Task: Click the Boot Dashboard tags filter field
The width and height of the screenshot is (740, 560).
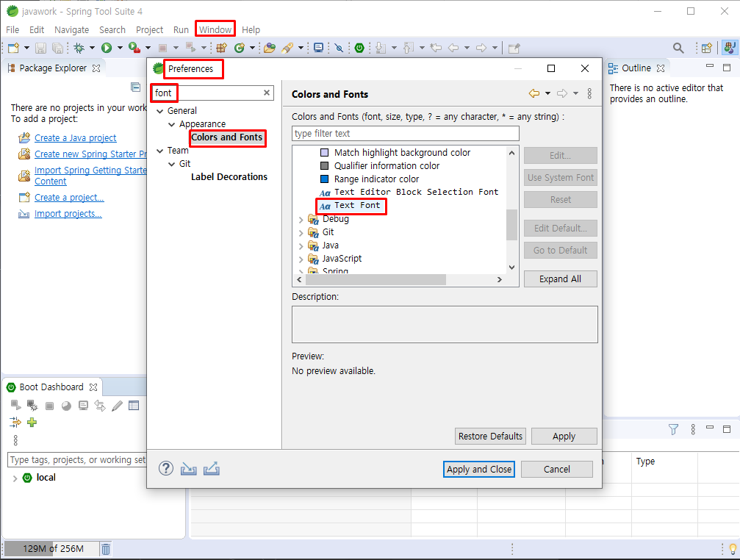Action: (78, 459)
